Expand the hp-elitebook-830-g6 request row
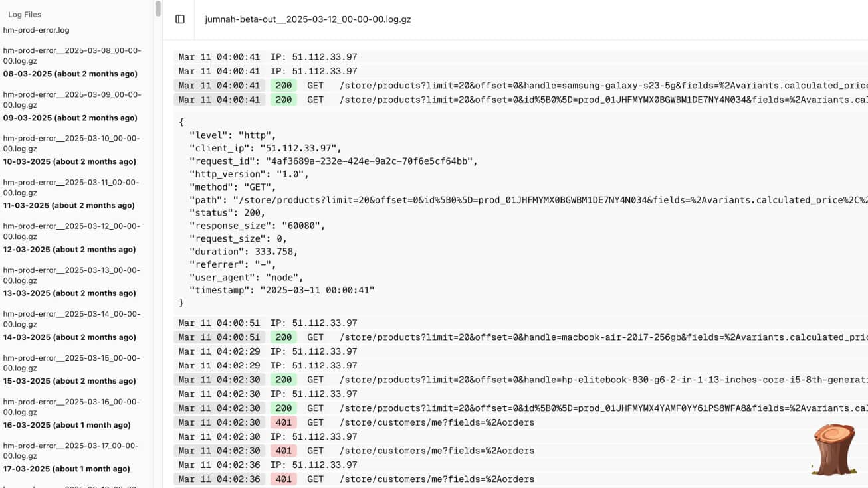Screen dimensions: 868x488 [x=518, y=380]
